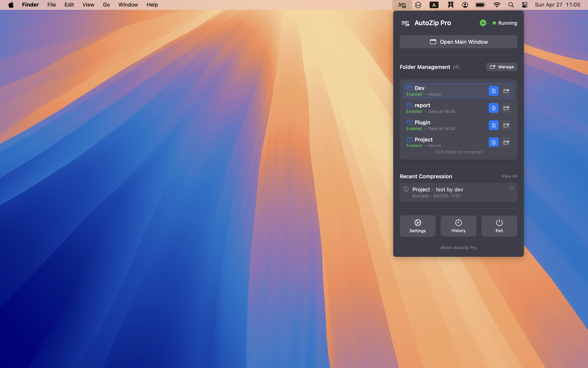Compress the Plugin folder now

493,125
